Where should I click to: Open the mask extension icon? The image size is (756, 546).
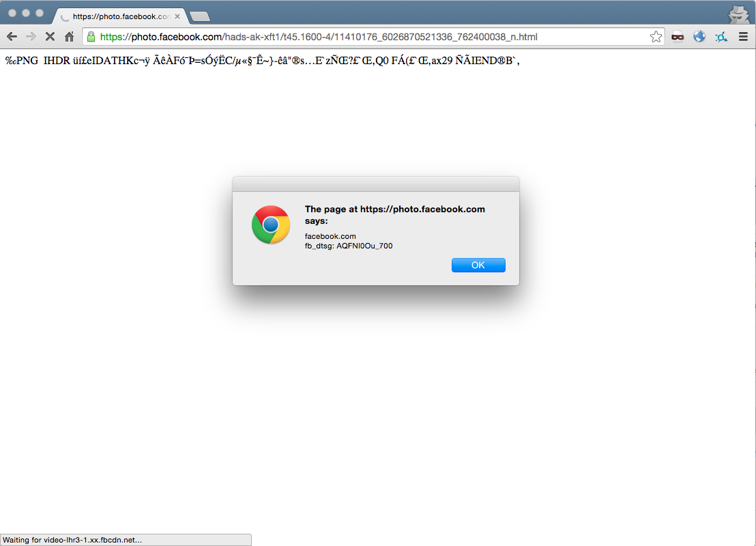[678, 37]
